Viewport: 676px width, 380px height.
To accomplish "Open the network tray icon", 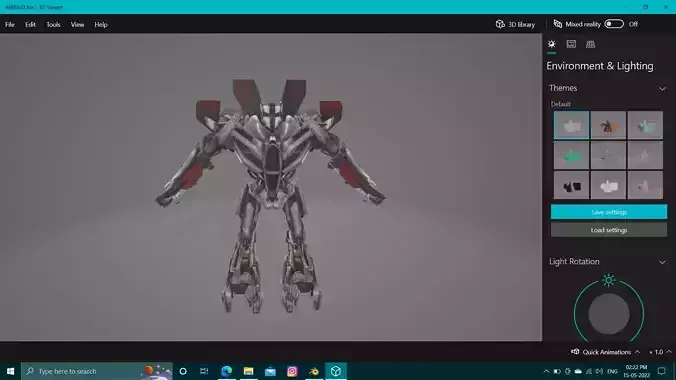I will tap(589, 371).
